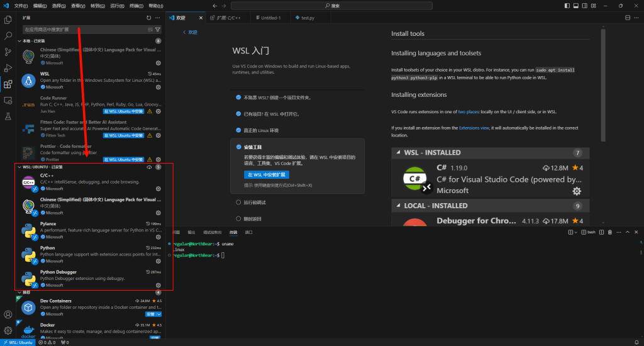This screenshot has height=346, width=644.
Task: Open manage gear for Pylance extension
Action: point(158,237)
